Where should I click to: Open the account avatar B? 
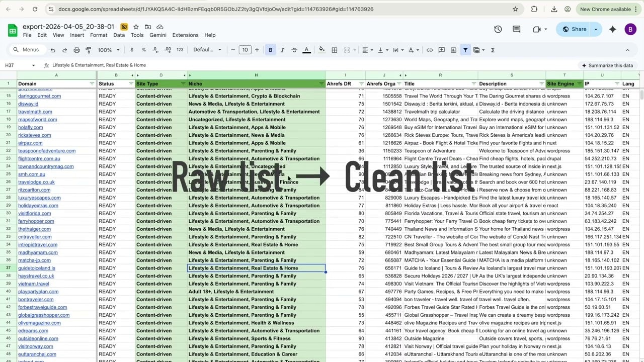[x=630, y=29]
